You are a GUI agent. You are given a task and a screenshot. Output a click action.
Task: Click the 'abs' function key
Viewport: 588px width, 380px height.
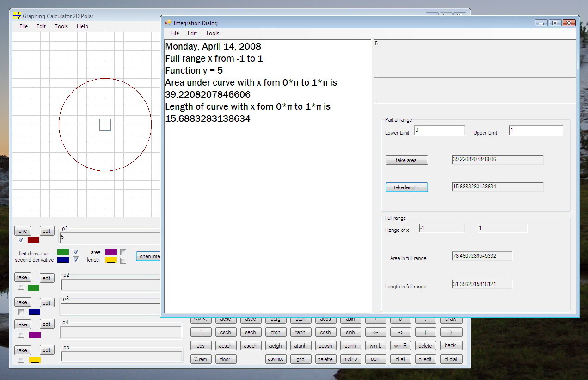tap(201, 346)
